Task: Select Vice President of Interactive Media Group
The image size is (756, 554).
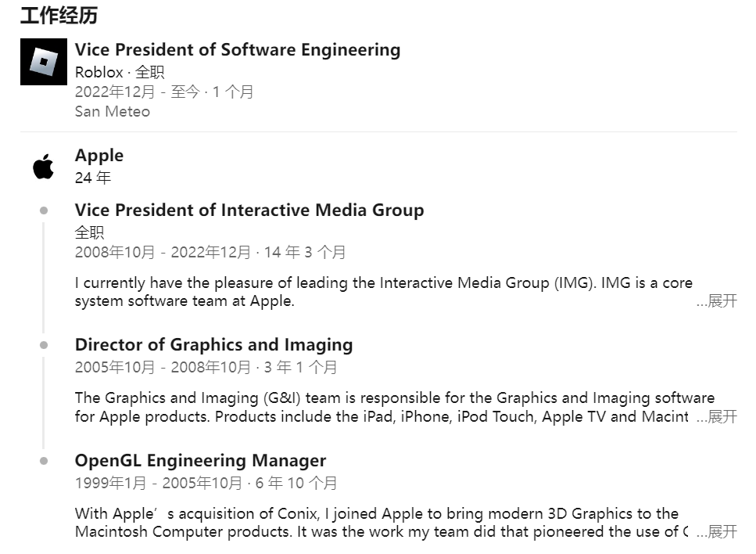Action: point(249,210)
